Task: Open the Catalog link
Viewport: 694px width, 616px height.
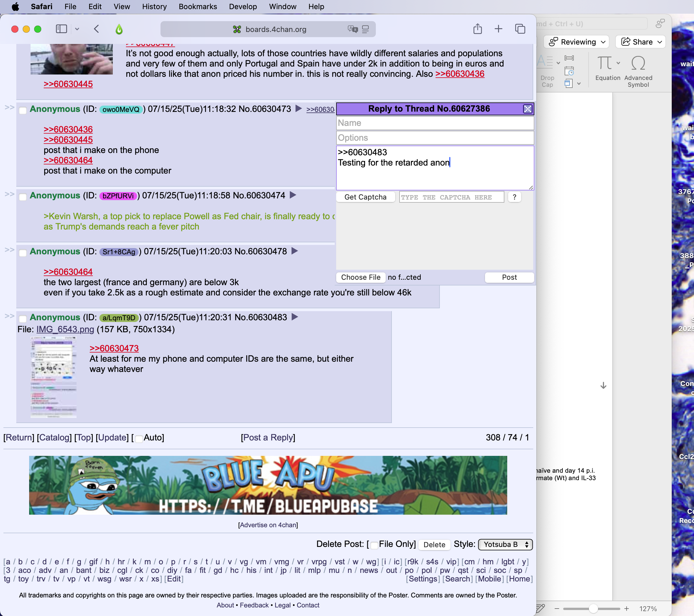Action: [x=54, y=438]
